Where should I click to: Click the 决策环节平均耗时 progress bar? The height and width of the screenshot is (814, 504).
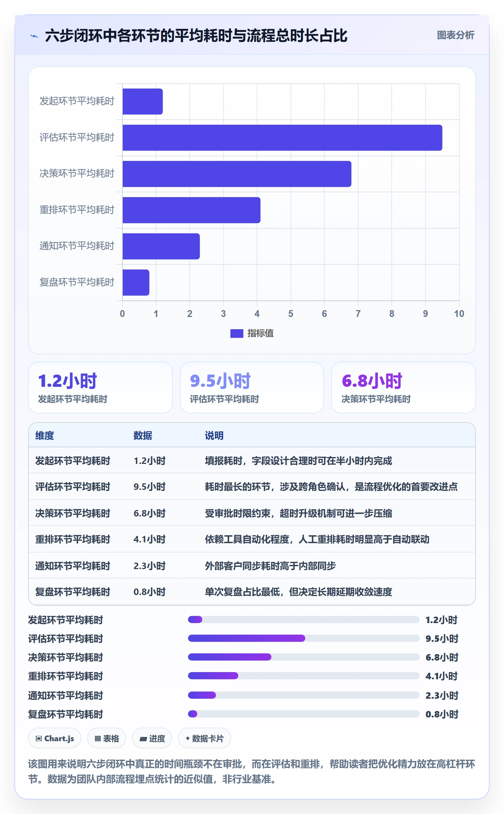click(303, 657)
